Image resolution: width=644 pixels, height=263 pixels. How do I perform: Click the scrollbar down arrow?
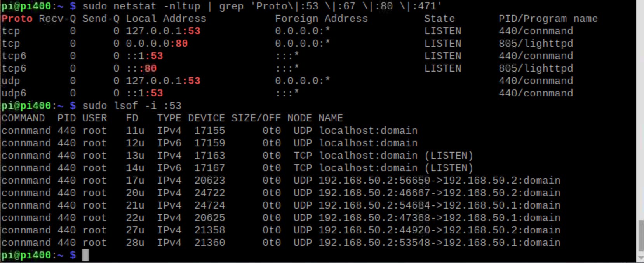pyautogui.click(x=641, y=258)
